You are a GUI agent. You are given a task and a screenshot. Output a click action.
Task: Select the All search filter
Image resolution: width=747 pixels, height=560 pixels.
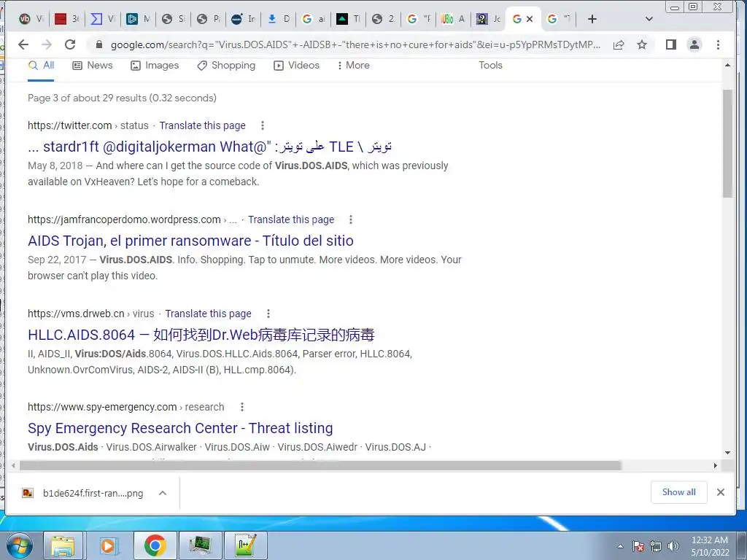click(x=41, y=65)
